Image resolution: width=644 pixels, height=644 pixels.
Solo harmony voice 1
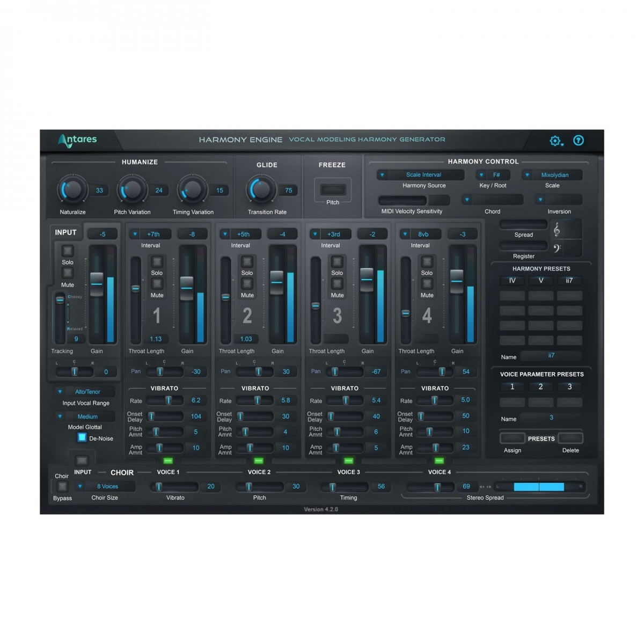(x=157, y=262)
